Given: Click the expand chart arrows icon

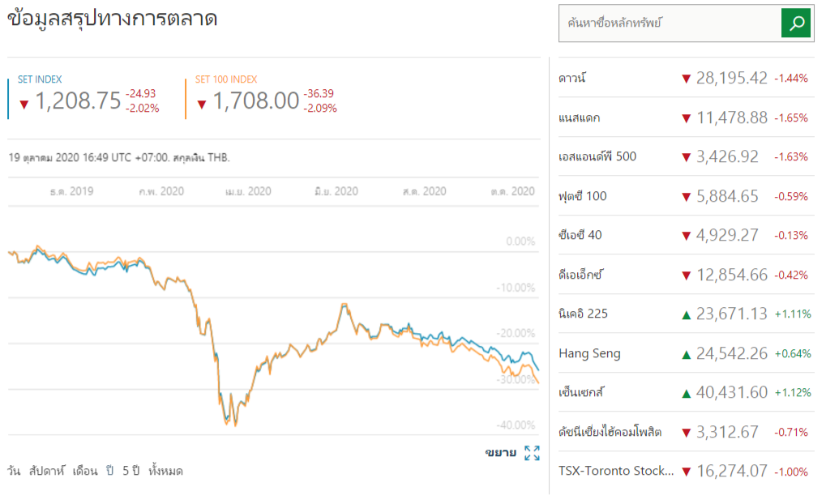Looking at the screenshot, I should [x=532, y=453].
